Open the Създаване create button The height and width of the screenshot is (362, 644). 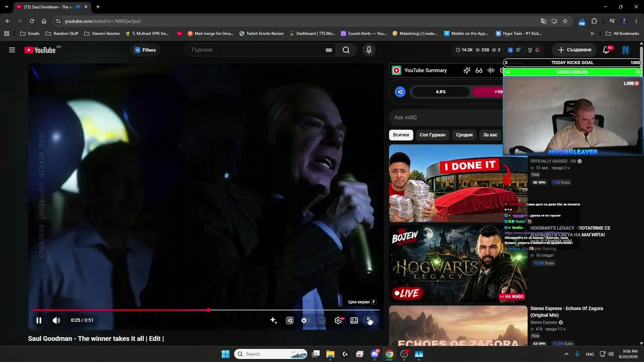point(575,50)
